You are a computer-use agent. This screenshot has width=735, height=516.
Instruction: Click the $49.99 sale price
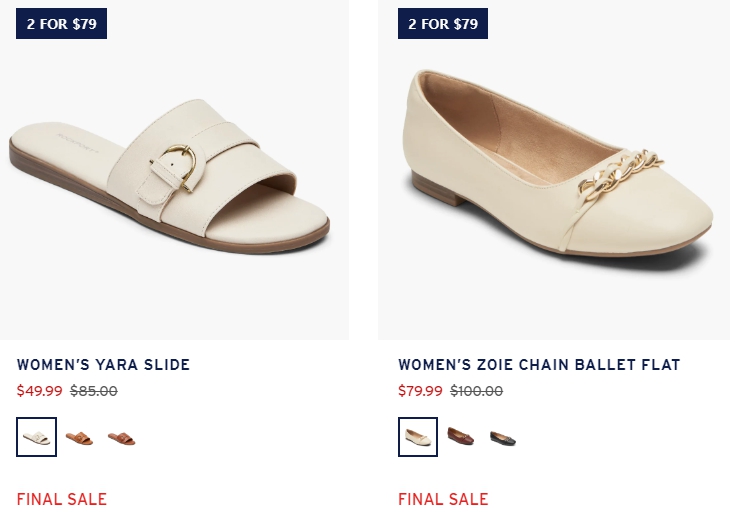tap(39, 390)
